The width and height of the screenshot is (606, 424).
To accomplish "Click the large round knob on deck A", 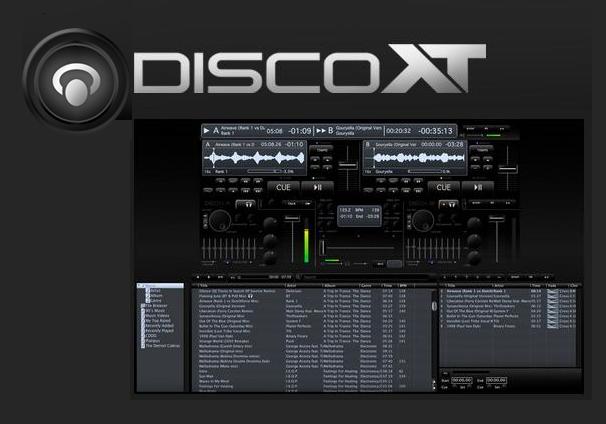I will point(220,221).
